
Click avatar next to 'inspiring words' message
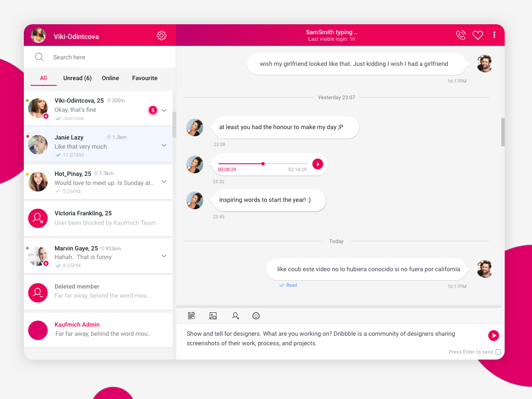coord(195,201)
